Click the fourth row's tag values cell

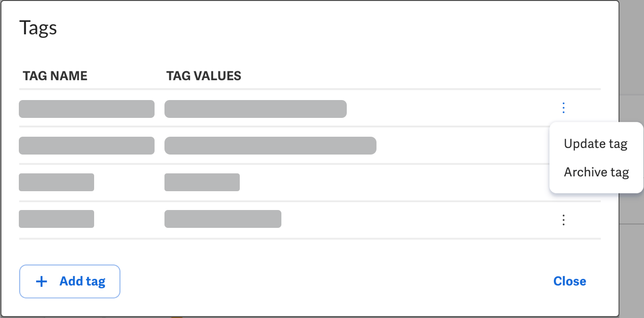click(x=222, y=218)
